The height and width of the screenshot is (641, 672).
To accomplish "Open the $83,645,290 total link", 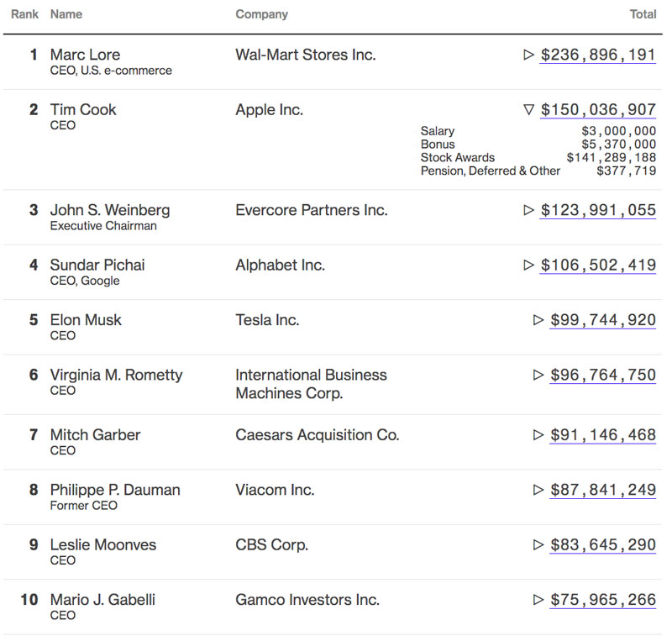I will 603,544.
